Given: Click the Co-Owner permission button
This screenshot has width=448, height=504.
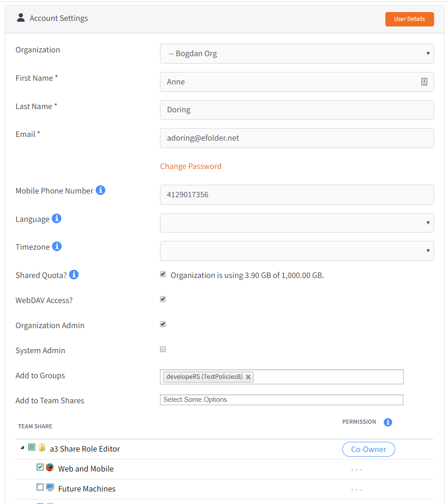Looking at the screenshot, I should (368, 449).
